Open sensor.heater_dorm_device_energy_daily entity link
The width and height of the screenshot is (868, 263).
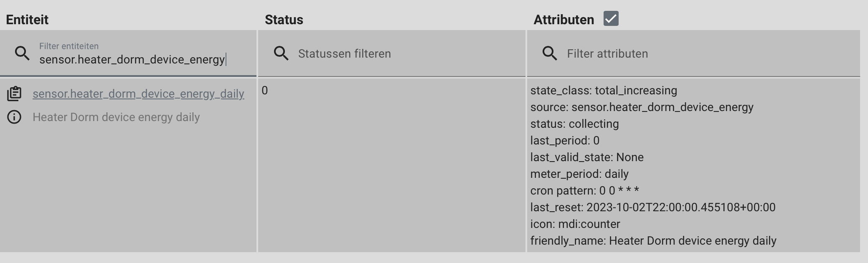click(x=138, y=94)
